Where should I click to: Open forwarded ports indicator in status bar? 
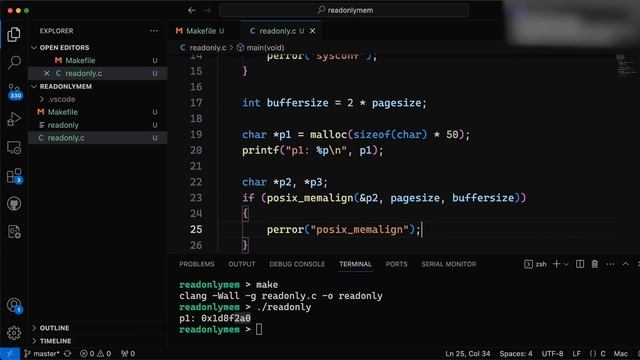(128, 353)
